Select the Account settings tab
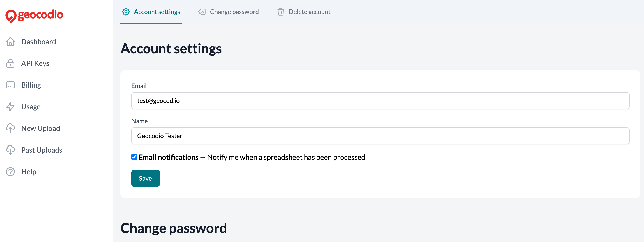Screen dimensions: 644x242 [x=157, y=12]
